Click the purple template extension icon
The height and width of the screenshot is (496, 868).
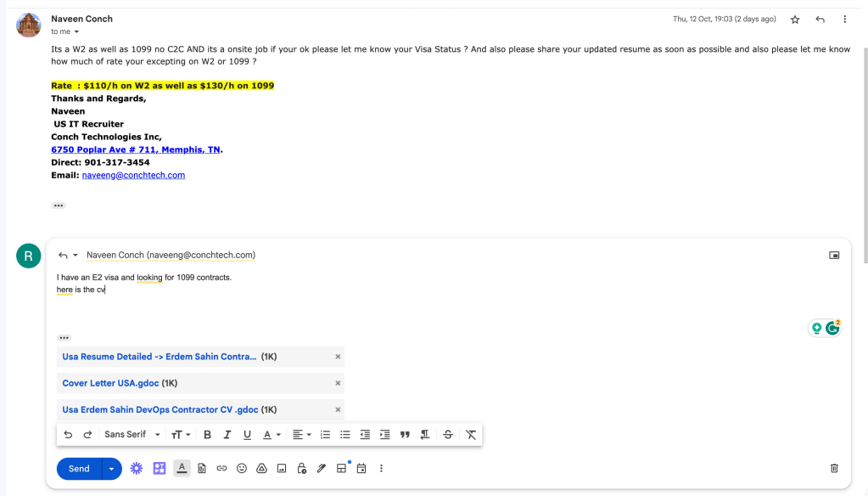pyautogui.click(x=160, y=469)
